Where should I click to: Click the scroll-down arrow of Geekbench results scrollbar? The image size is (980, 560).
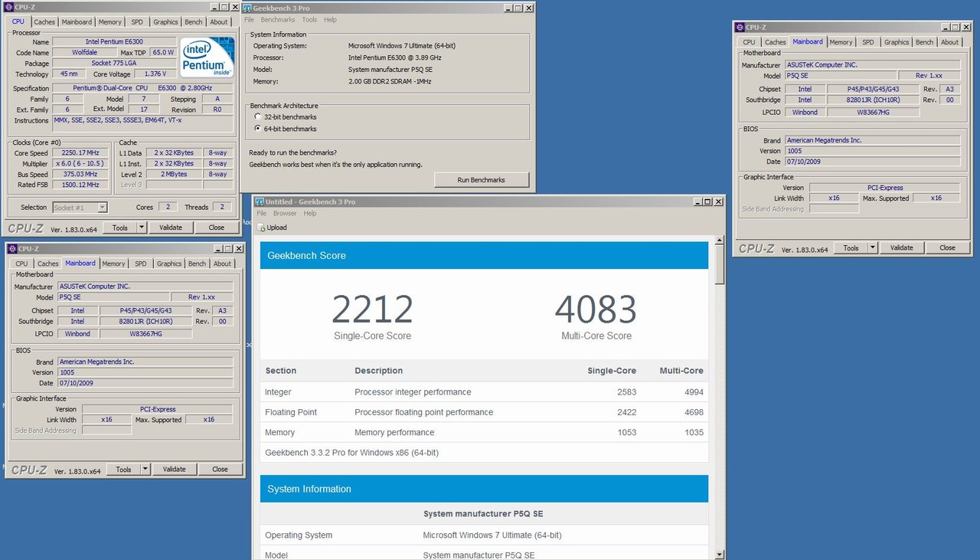click(x=720, y=555)
